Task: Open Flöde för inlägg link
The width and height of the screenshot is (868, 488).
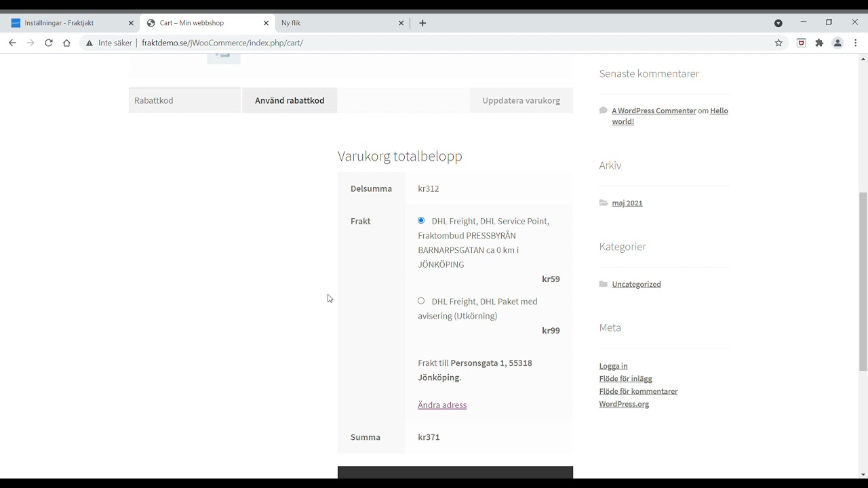Action: [625, 379]
